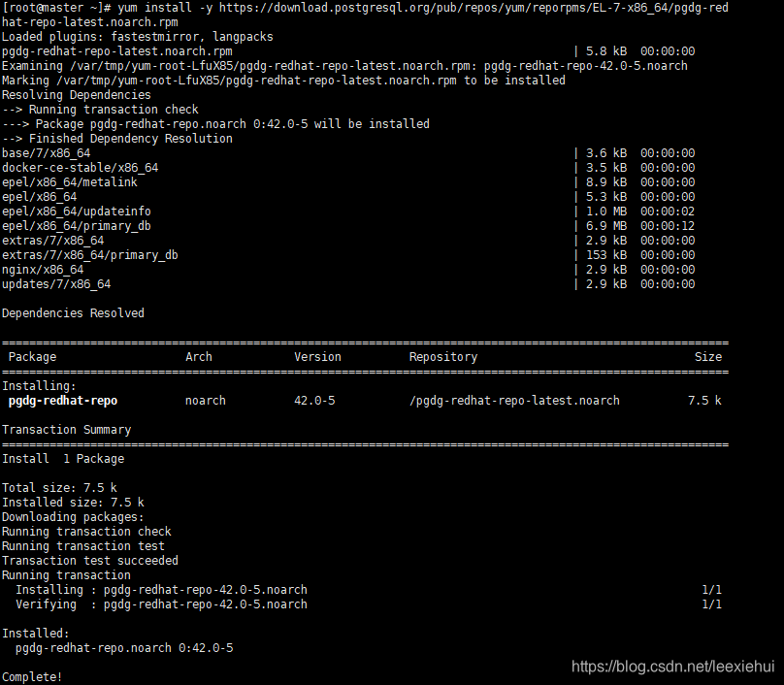Image resolution: width=784 pixels, height=685 pixels.
Task: Click the 'Complete!' line
Action: coord(32,677)
